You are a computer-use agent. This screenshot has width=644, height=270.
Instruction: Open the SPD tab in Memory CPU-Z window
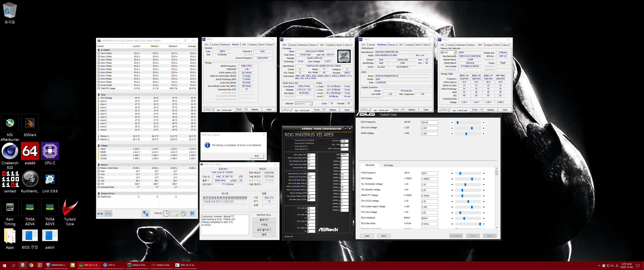coord(244,45)
